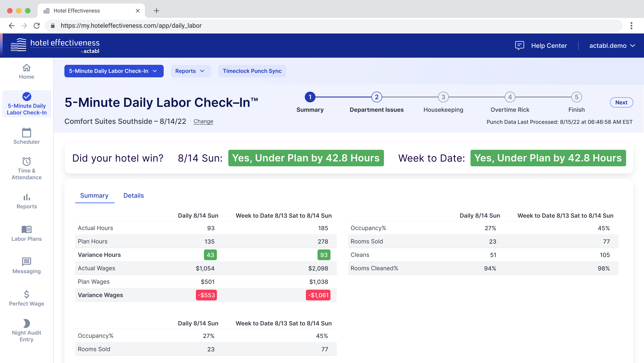Select the Summary tab
This screenshot has height=363, width=644.
94,196
